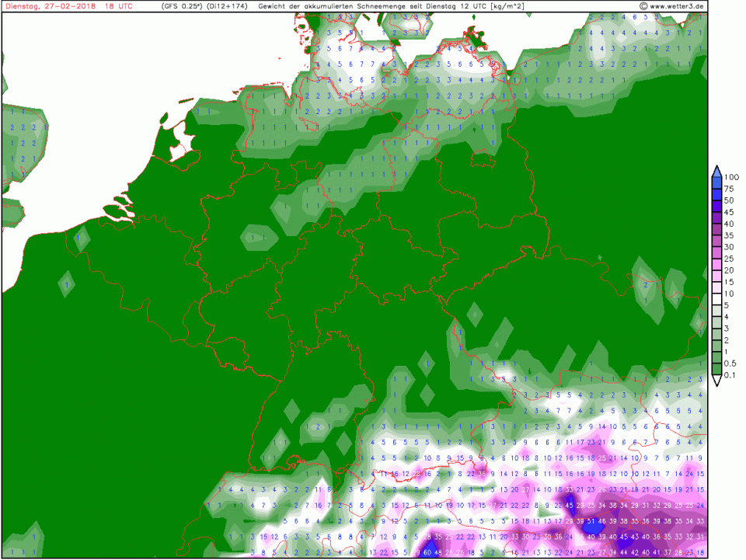Viewport: 746px width, 560px height.
Task: Click the top arrow of the color scale
Action: 716,170
